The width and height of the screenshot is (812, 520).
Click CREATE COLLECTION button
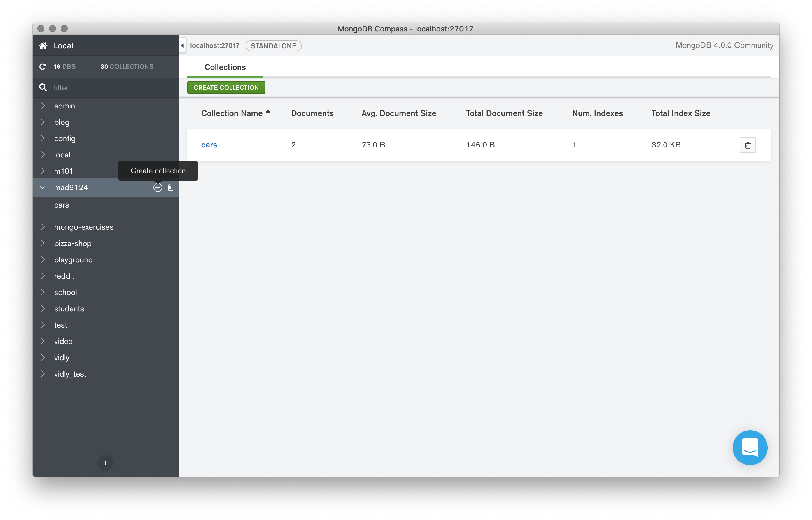[x=225, y=87]
